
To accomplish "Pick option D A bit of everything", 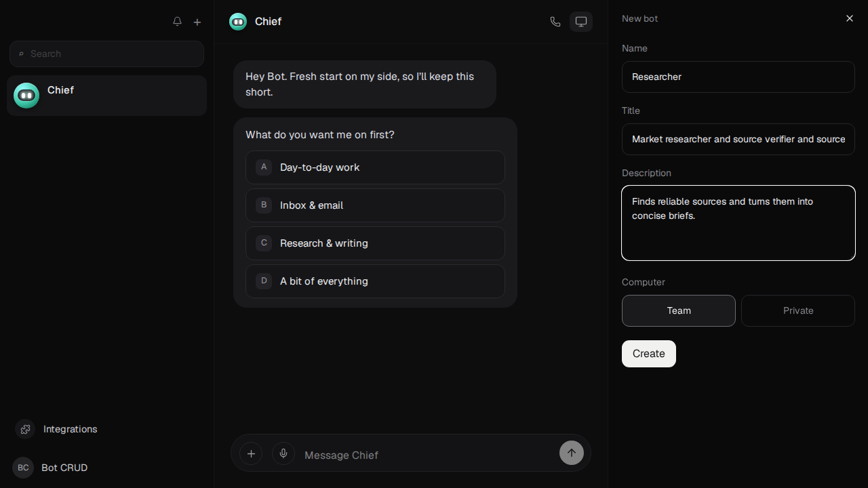I will [375, 281].
